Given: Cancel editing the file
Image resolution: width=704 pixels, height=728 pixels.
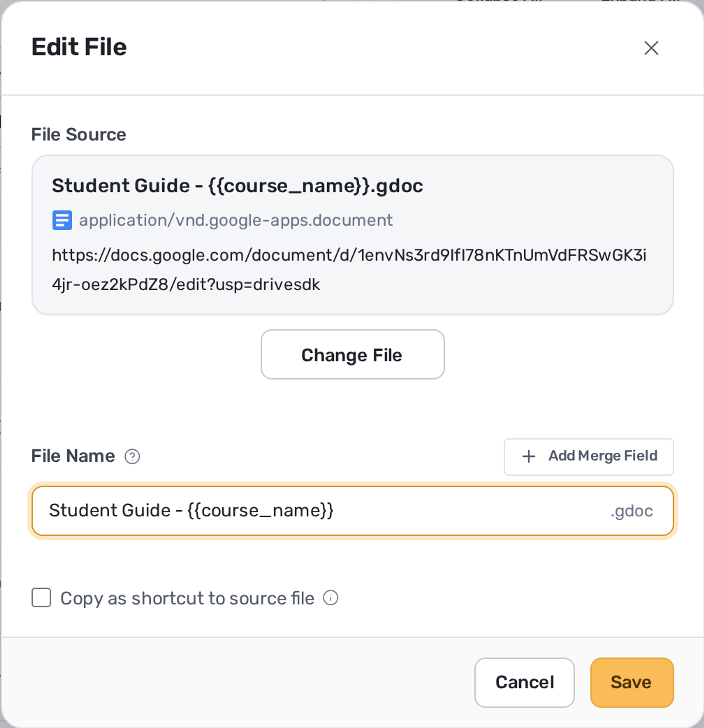Looking at the screenshot, I should pos(524,683).
